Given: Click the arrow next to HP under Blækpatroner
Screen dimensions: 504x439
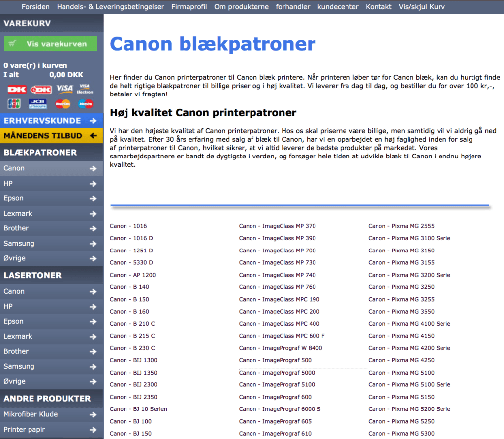Looking at the screenshot, I should 93,184.
